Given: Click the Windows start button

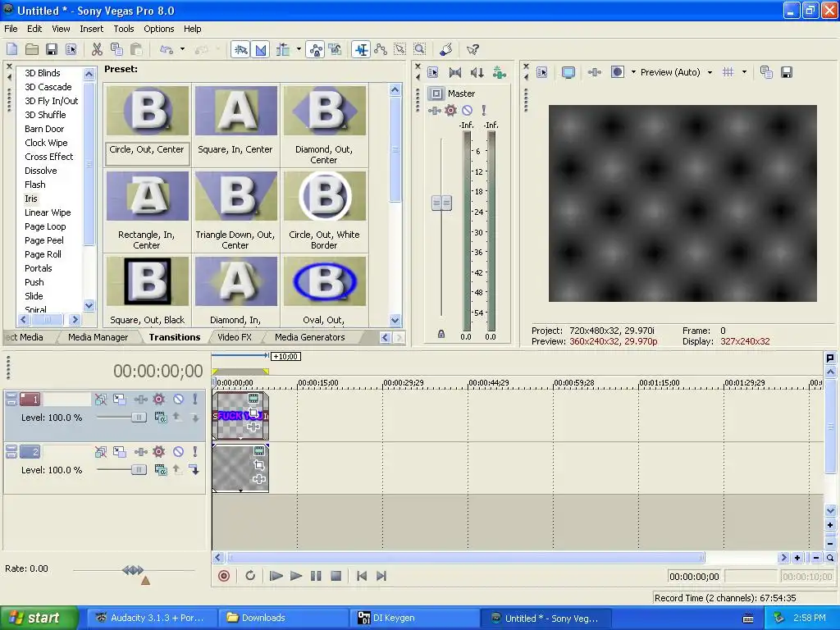Looking at the screenshot, I should [x=38, y=618].
